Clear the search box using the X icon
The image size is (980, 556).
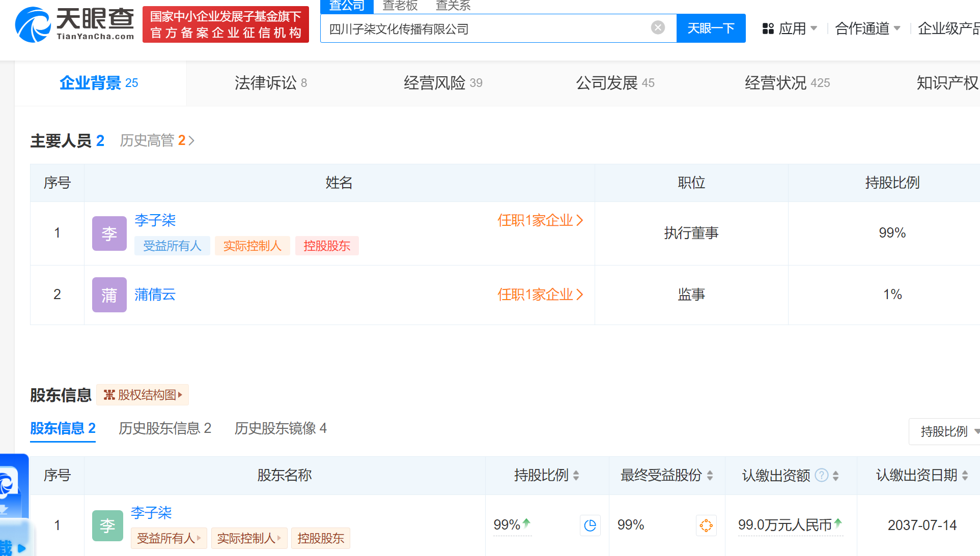point(657,28)
